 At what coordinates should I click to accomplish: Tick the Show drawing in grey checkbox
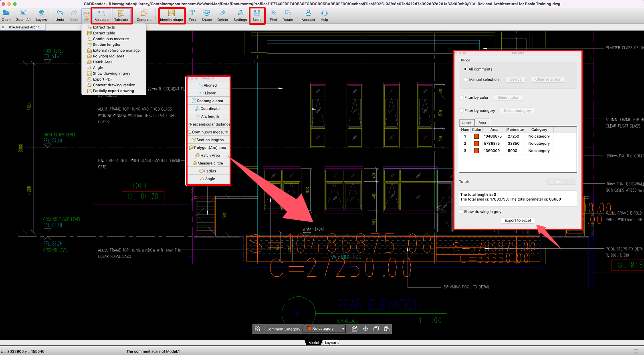click(461, 212)
